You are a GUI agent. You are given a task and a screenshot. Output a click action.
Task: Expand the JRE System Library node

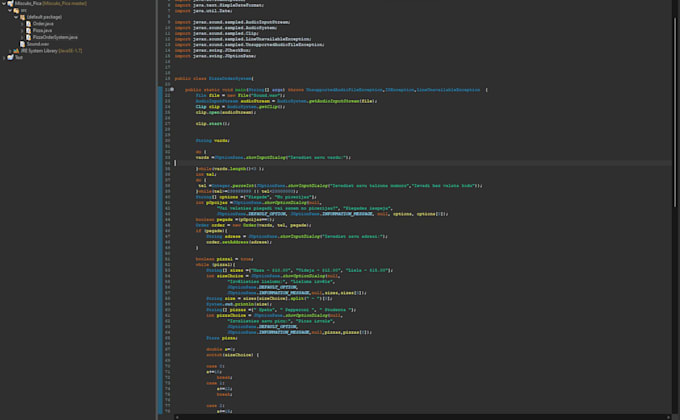pyautogui.click(x=10, y=51)
